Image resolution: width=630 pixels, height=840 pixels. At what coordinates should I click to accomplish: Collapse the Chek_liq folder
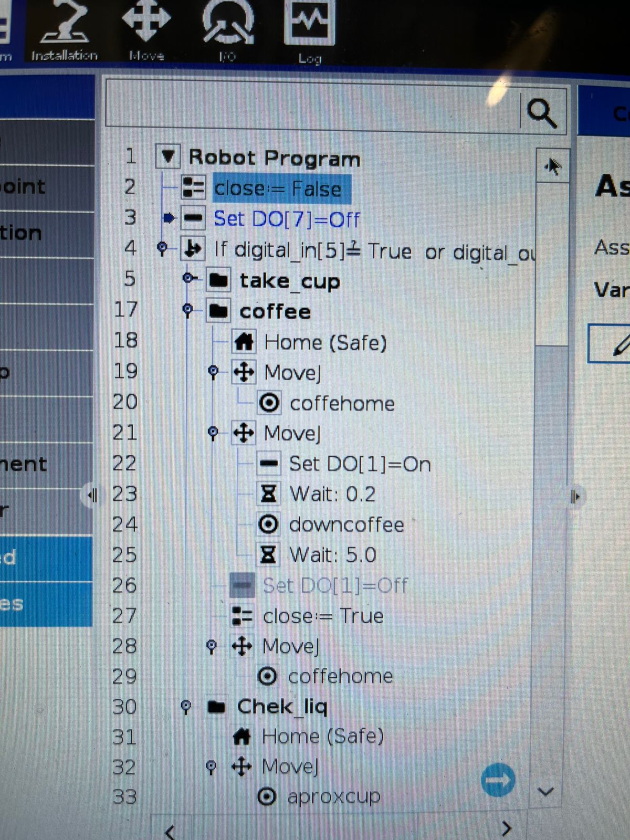pos(185,706)
